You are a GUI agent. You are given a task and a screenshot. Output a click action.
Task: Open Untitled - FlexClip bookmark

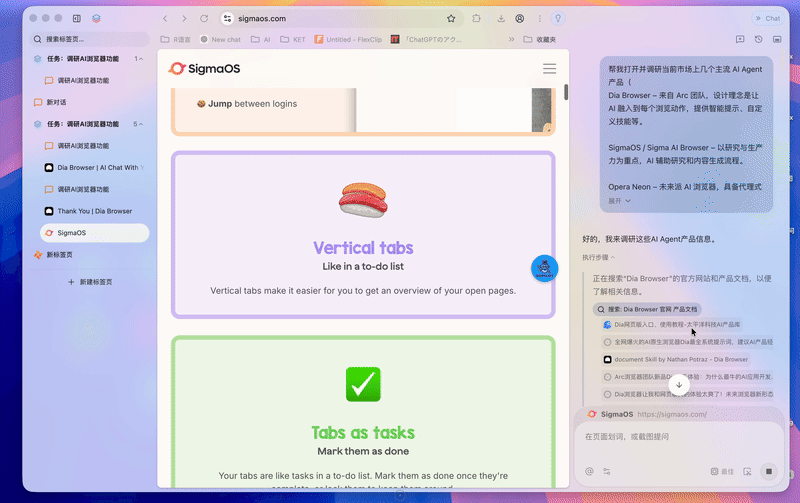[x=348, y=39]
